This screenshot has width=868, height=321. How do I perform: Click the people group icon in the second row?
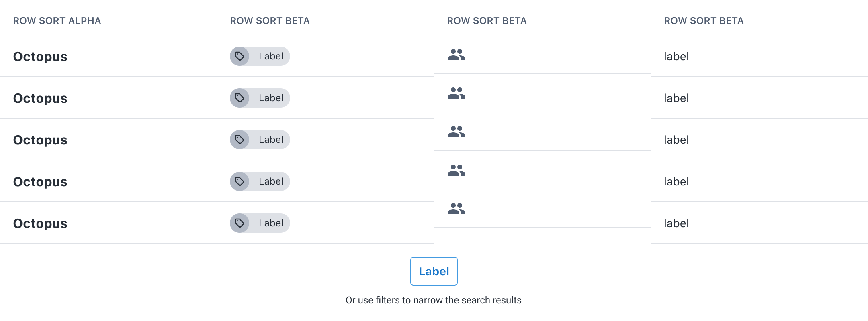pos(456,93)
